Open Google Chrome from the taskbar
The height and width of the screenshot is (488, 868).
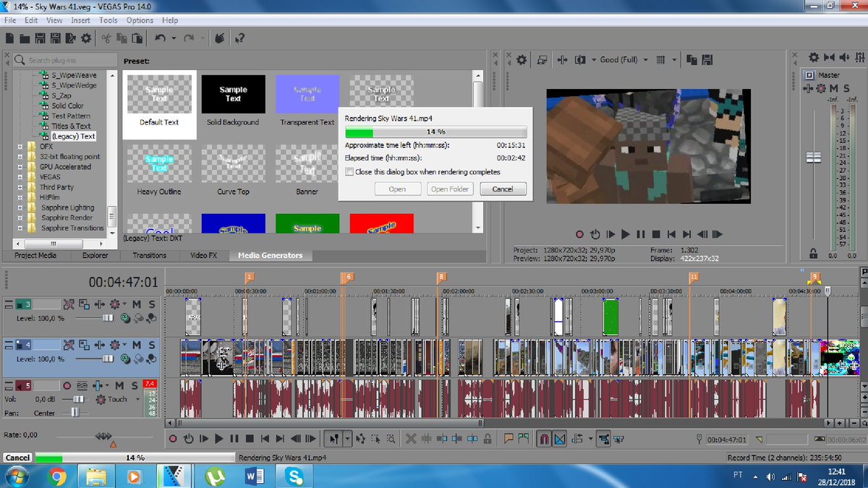click(x=56, y=476)
